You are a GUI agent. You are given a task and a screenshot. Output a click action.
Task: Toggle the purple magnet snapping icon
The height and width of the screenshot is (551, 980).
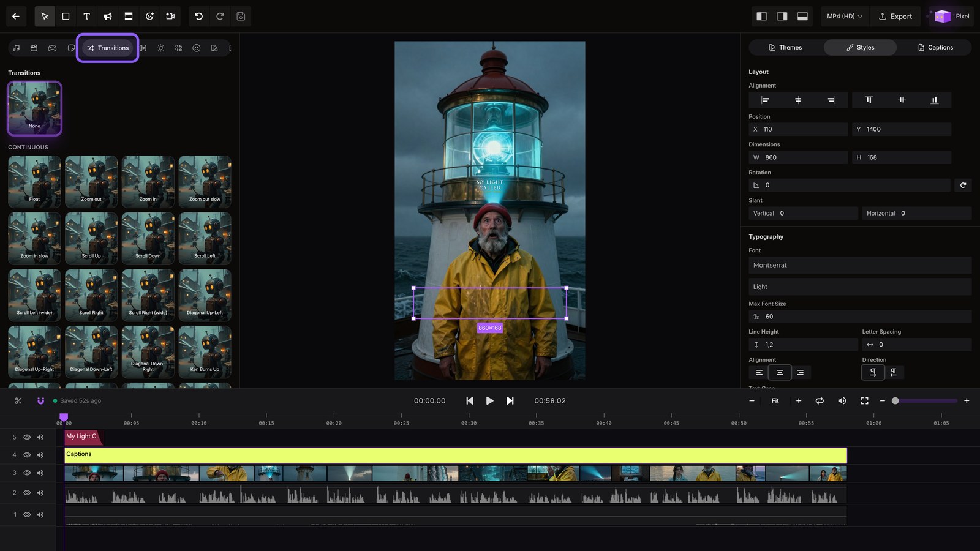(x=40, y=401)
